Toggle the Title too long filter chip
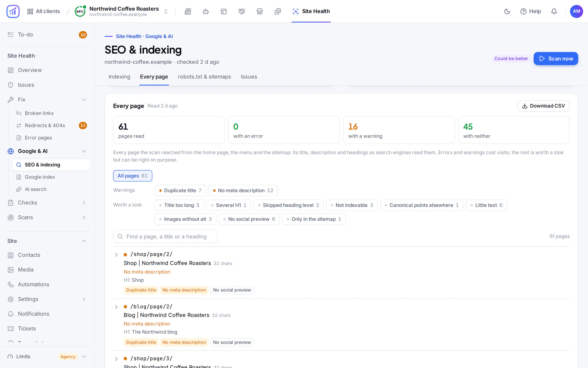Screen dimensions: 588x368 pyautogui.click(x=179, y=205)
